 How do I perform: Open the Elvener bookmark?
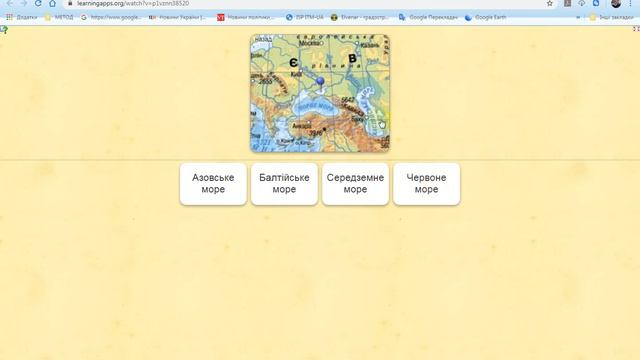tap(359, 17)
